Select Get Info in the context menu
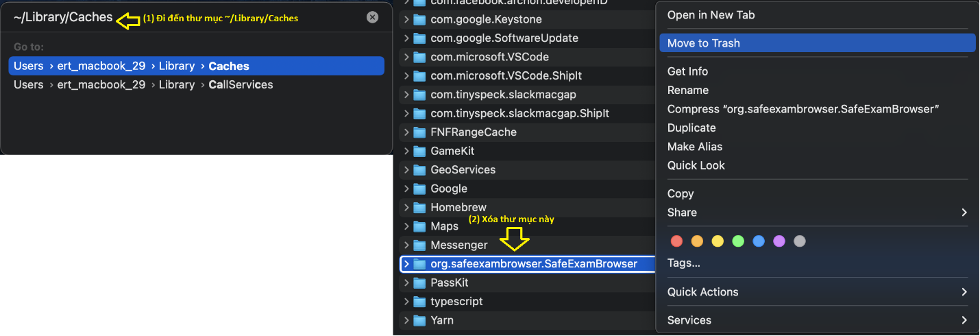980x336 pixels. (x=687, y=71)
